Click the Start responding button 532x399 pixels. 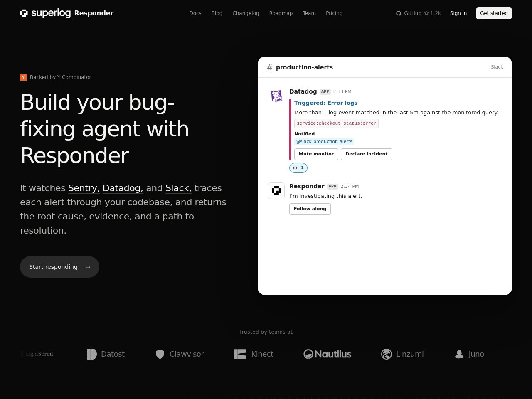click(59, 267)
